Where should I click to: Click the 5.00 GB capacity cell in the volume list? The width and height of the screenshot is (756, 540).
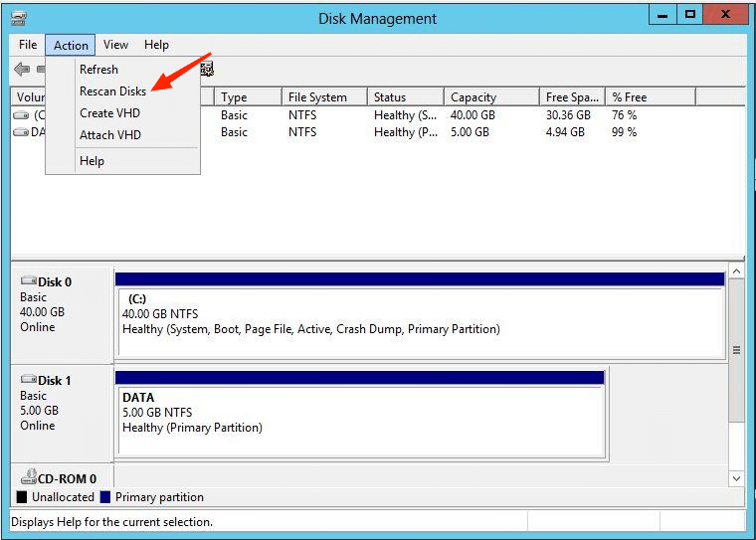pyautogui.click(x=470, y=132)
